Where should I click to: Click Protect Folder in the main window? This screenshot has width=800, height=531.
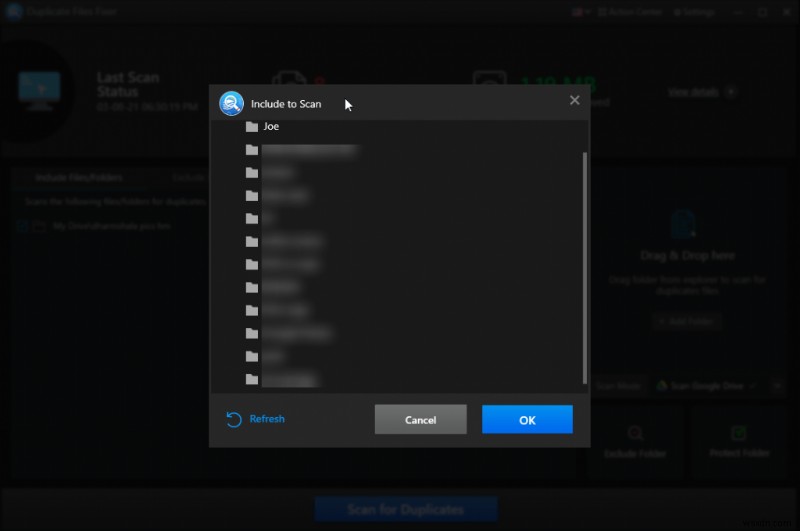(739, 442)
